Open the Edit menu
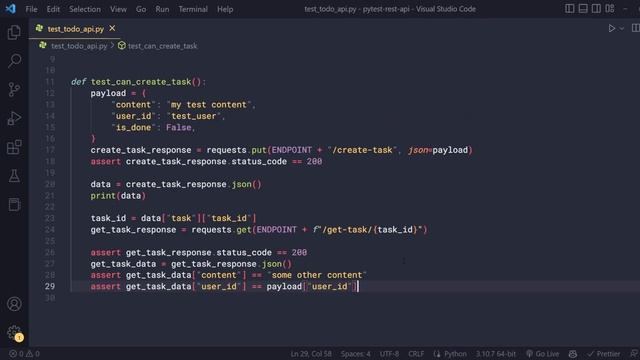This screenshot has width=640, height=360. [x=53, y=9]
